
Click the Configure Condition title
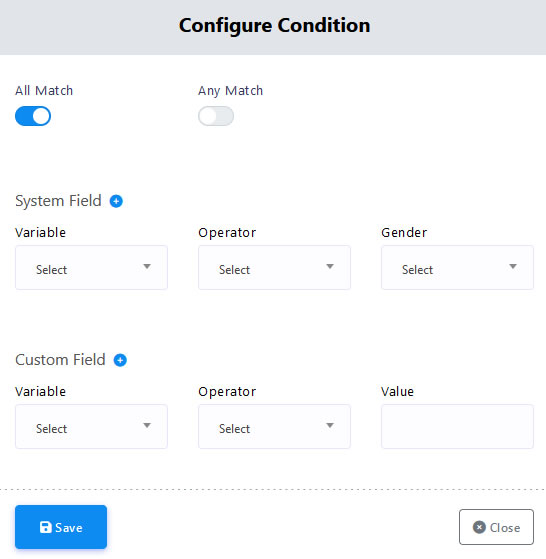[x=274, y=26]
